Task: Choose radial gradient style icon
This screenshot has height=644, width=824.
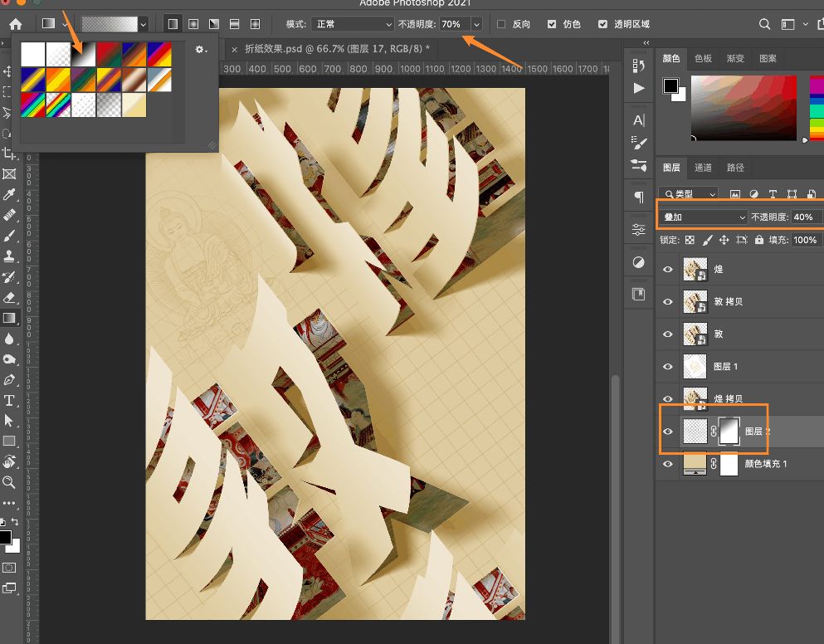Action: (193, 24)
